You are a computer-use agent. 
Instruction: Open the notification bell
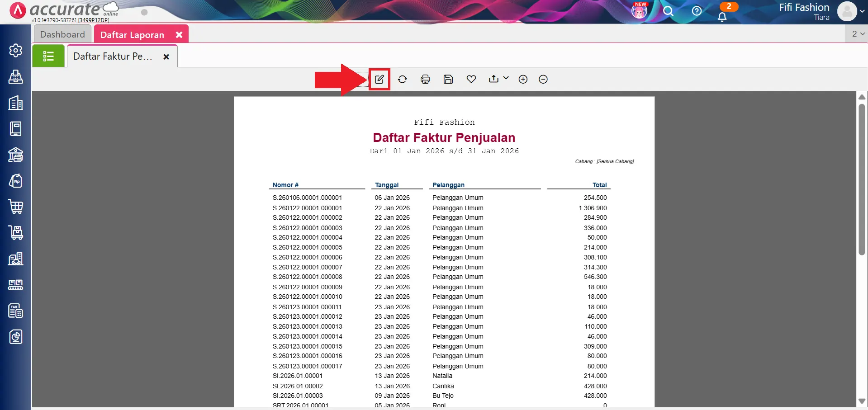pyautogui.click(x=722, y=17)
